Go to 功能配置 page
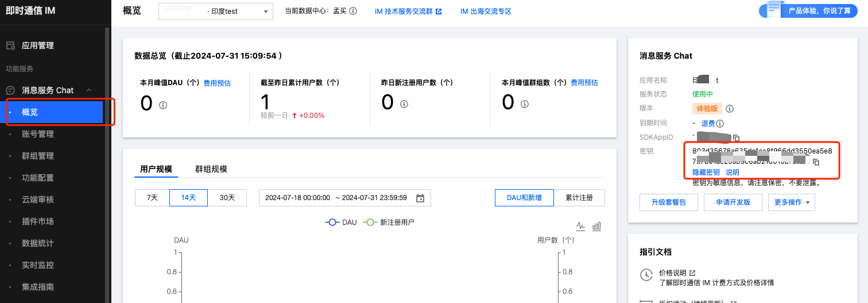 click(38, 178)
